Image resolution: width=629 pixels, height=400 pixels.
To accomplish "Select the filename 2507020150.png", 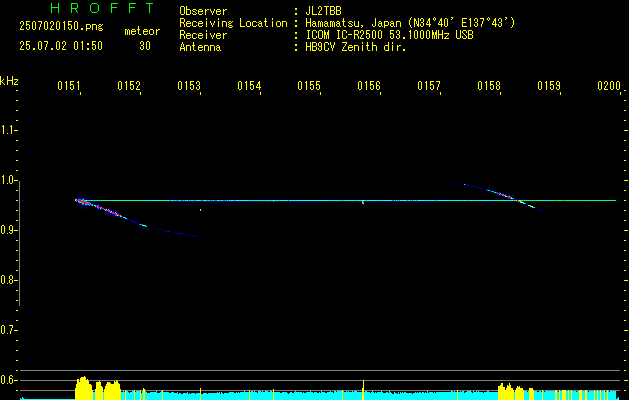I will click(x=61, y=26).
